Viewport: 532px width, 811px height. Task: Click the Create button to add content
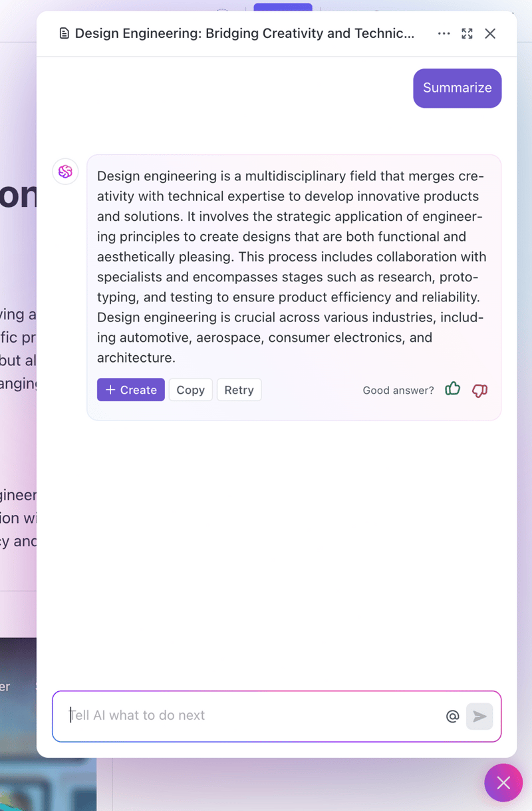pyautogui.click(x=130, y=389)
